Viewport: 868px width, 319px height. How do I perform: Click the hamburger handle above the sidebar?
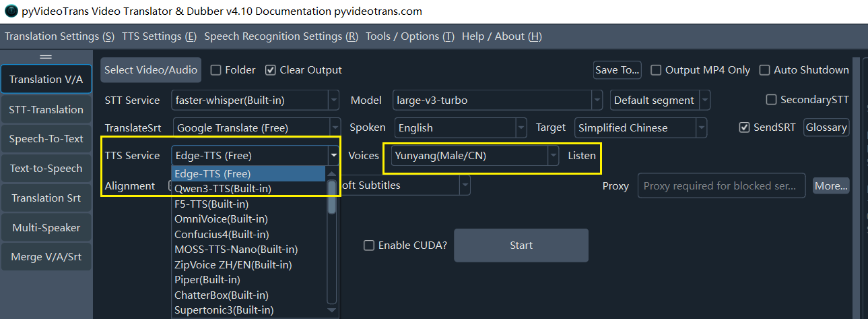point(46,57)
